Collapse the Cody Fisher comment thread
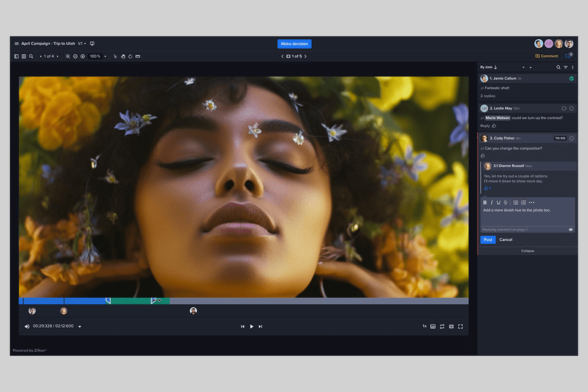The height and width of the screenshot is (392, 588). (527, 251)
